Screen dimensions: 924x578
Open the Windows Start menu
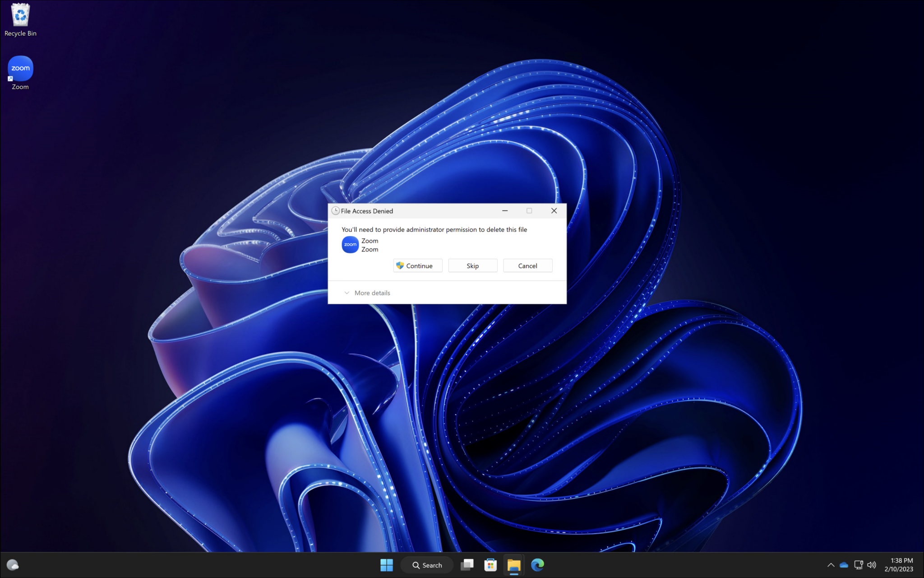tap(387, 565)
